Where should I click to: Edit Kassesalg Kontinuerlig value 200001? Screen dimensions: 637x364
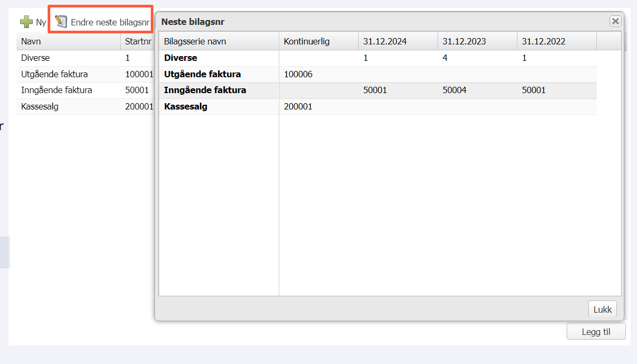click(298, 106)
